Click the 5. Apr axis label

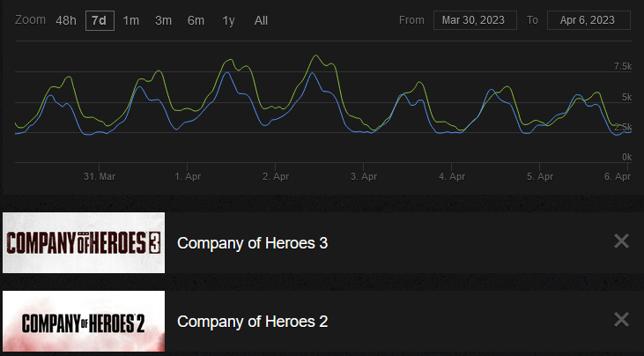[x=540, y=176]
